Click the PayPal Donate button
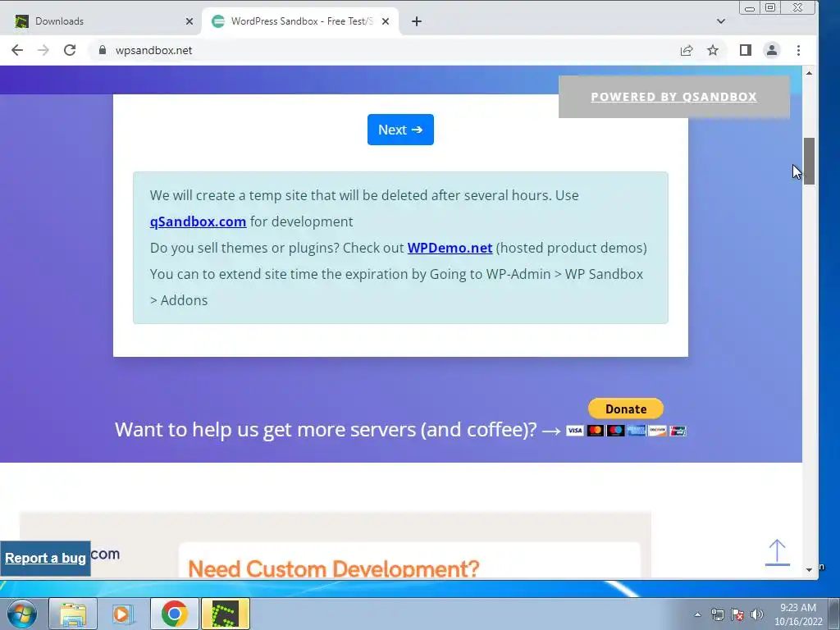Screen dimensions: 840x630 pyautogui.click(x=625, y=409)
